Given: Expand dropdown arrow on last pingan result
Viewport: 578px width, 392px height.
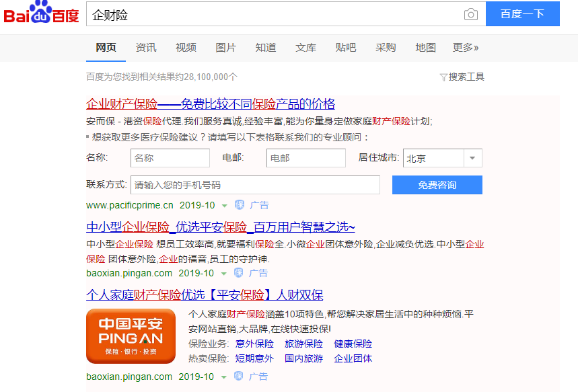Looking at the screenshot, I should [224, 377].
